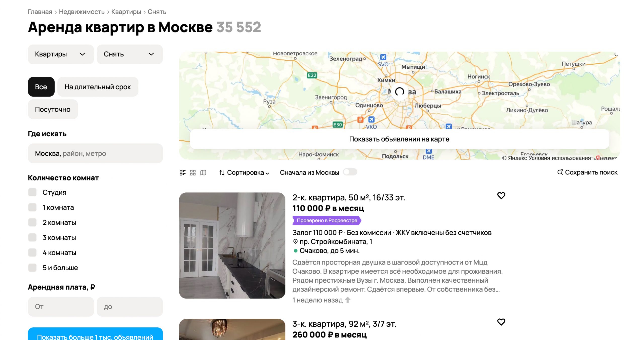Switch to list view icon
The width and height of the screenshot is (644, 340).
[x=182, y=173]
